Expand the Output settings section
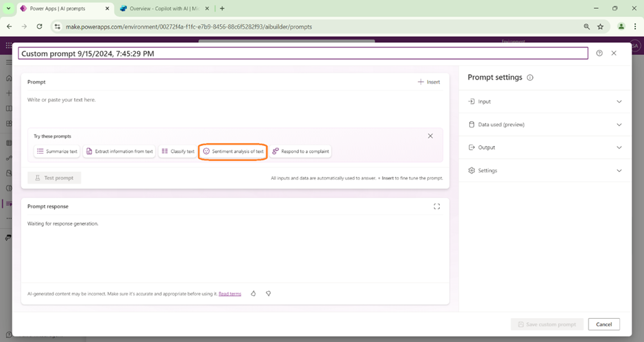Screen dimensions: 644x342 click(x=619, y=147)
